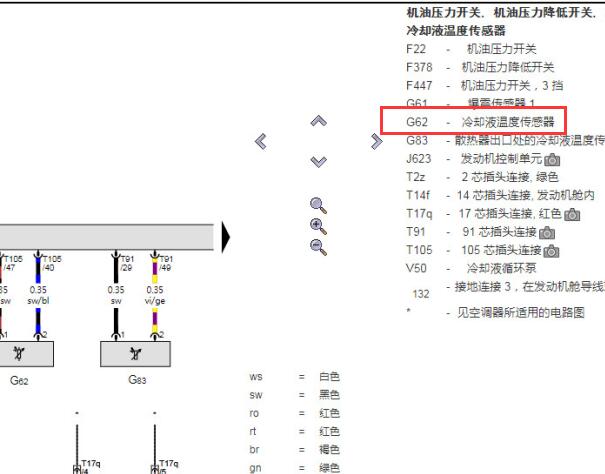
Task: Click the sw = 黑色 color legend row
Action: point(294,395)
